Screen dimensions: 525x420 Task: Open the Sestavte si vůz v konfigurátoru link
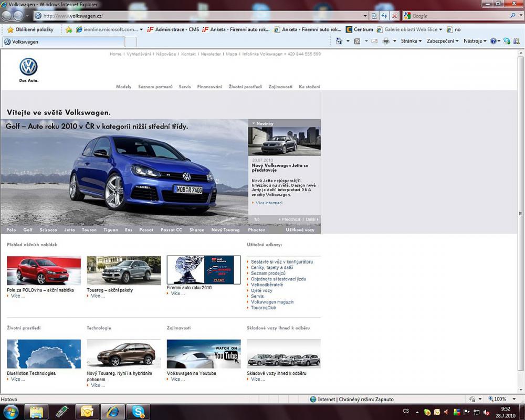pos(282,261)
